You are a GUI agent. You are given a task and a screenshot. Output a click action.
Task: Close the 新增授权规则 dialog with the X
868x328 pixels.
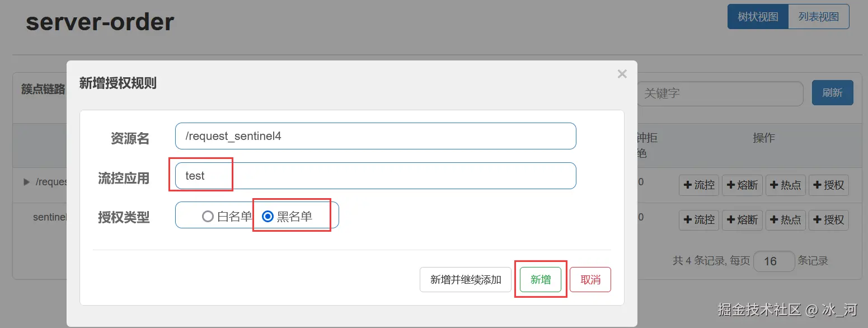pyautogui.click(x=622, y=74)
